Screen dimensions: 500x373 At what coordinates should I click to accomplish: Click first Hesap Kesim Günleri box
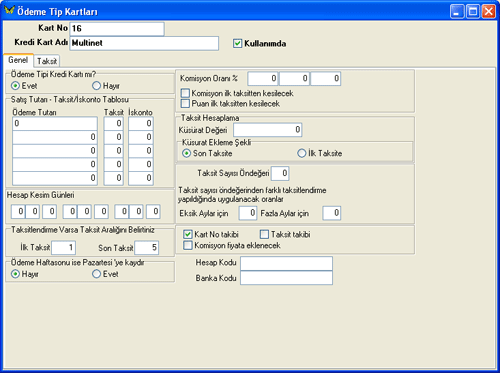[18, 211]
